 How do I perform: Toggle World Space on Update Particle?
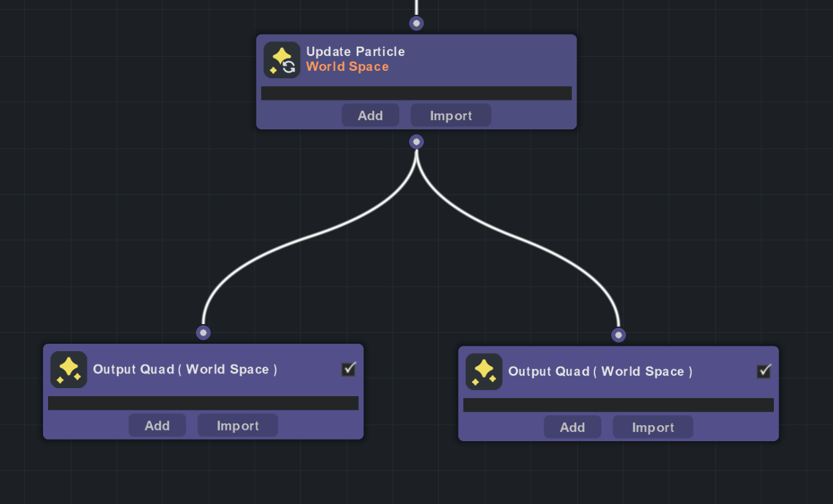pyautogui.click(x=347, y=66)
